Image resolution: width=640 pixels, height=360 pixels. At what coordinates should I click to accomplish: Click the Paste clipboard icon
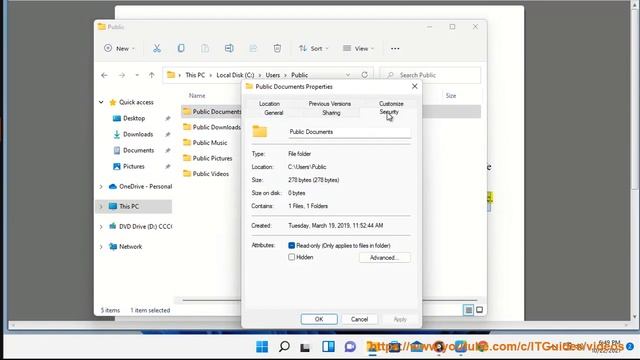coord(205,49)
